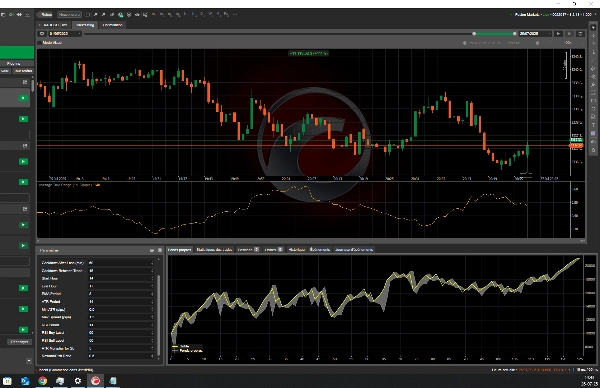Screen dimensions: 600x388
Task: Open the Historique tab
Action: coord(297,249)
